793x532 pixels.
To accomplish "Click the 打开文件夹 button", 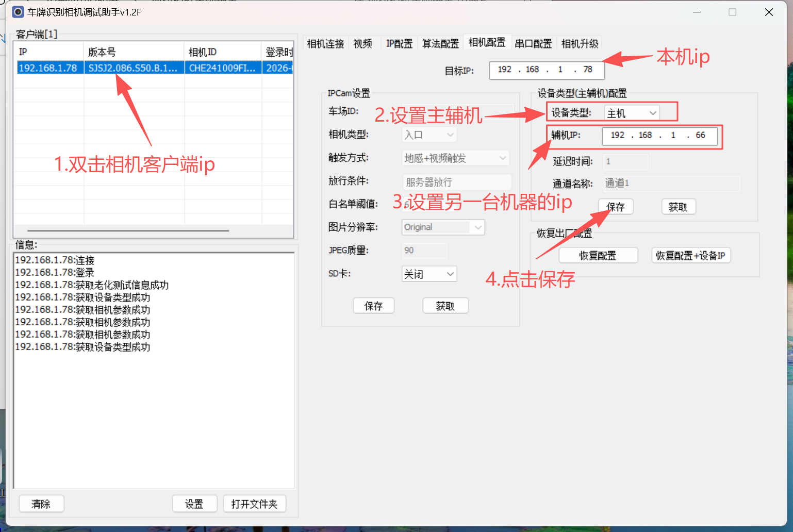I will (254, 504).
